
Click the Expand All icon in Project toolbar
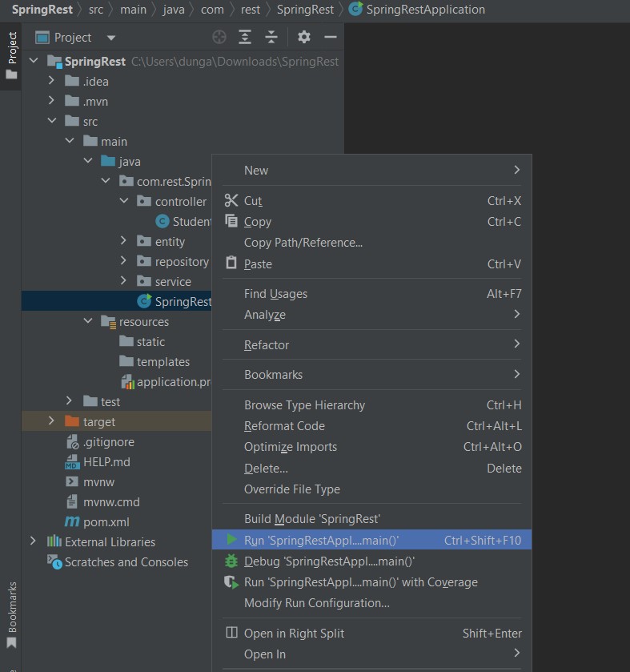(244, 38)
